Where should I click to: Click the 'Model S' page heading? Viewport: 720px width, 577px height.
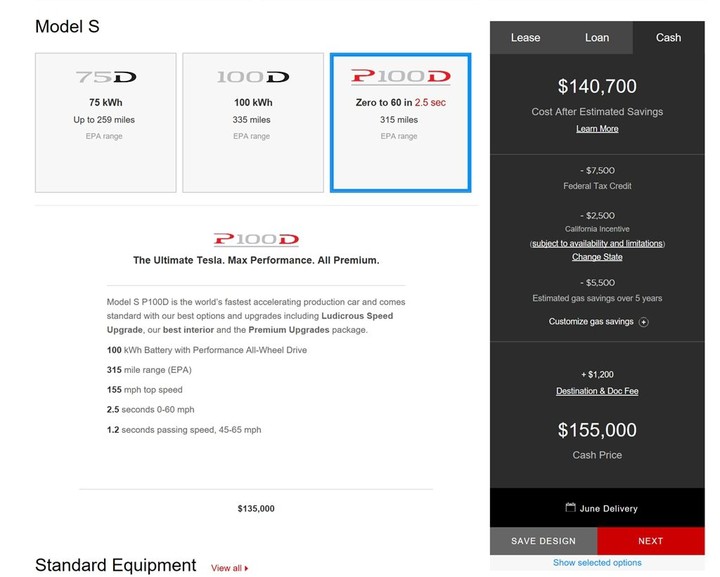67,27
